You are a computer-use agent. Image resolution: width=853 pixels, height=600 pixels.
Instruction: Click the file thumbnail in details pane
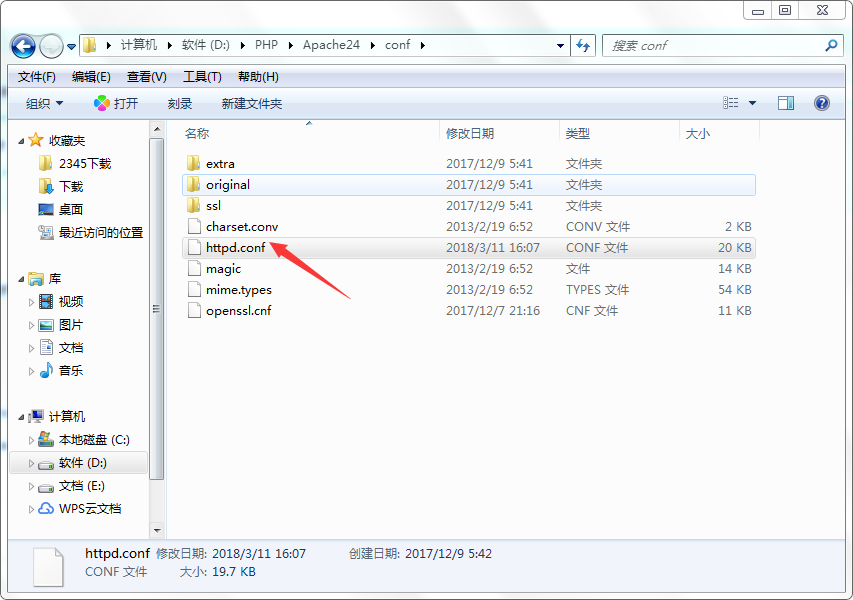tap(48, 567)
